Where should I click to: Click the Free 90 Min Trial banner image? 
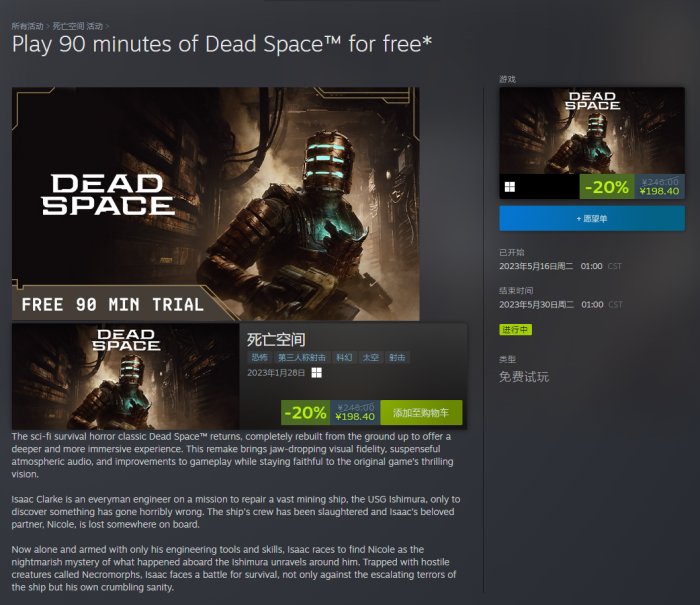click(216, 204)
